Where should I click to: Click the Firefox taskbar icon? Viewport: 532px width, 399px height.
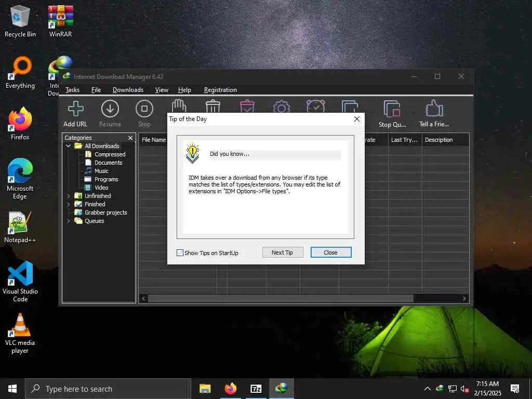point(230,389)
